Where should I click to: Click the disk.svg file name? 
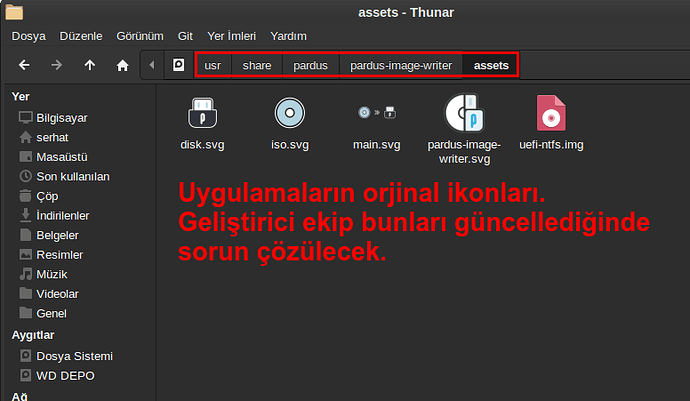(202, 145)
